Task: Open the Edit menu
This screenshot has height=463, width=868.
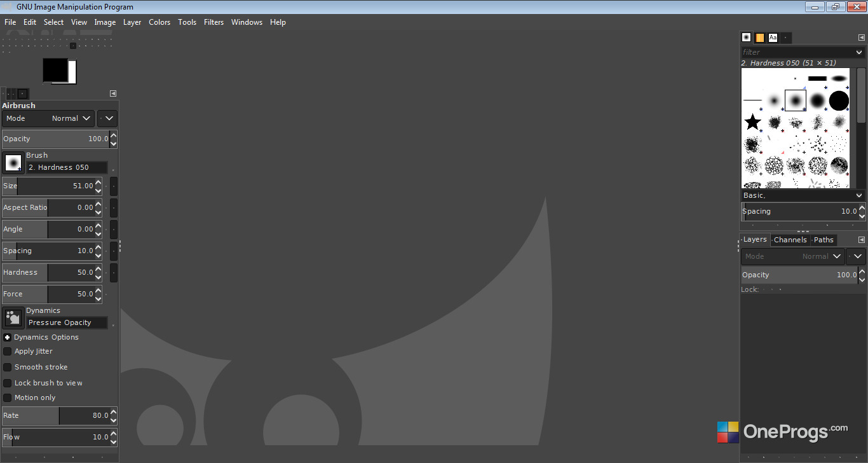Action: tap(30, 22)
